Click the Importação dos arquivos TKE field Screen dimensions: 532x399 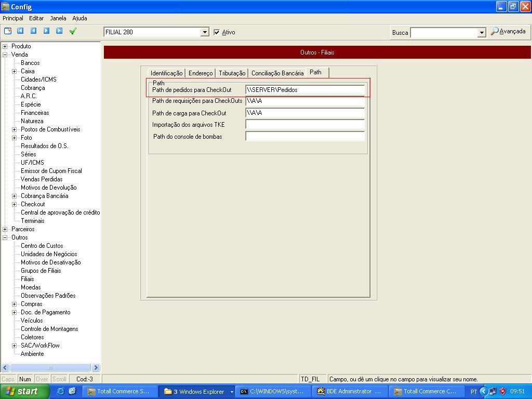[x=304, y=125]
